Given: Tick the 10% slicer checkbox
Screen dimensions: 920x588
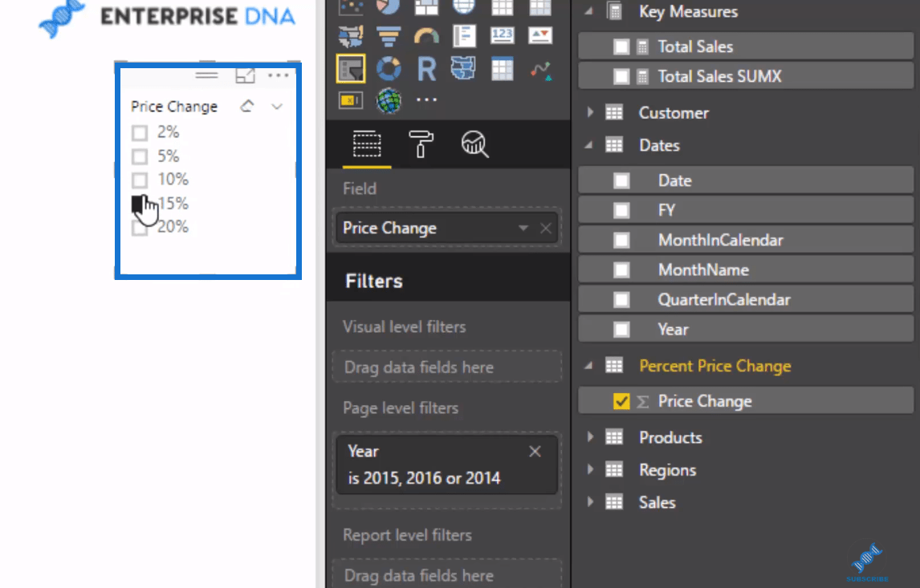Looking at the screenshot, I should pos(140,180).
